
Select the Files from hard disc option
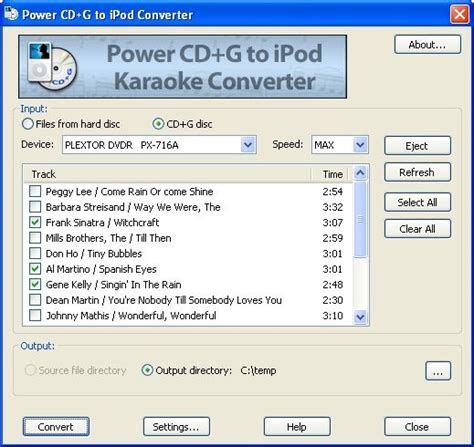point(71,124)
